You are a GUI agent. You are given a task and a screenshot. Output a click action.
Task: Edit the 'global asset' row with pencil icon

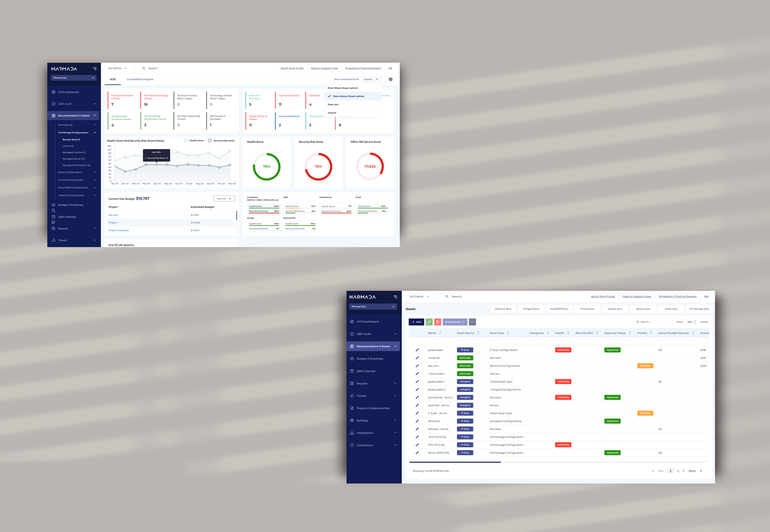tap(417, 350)
